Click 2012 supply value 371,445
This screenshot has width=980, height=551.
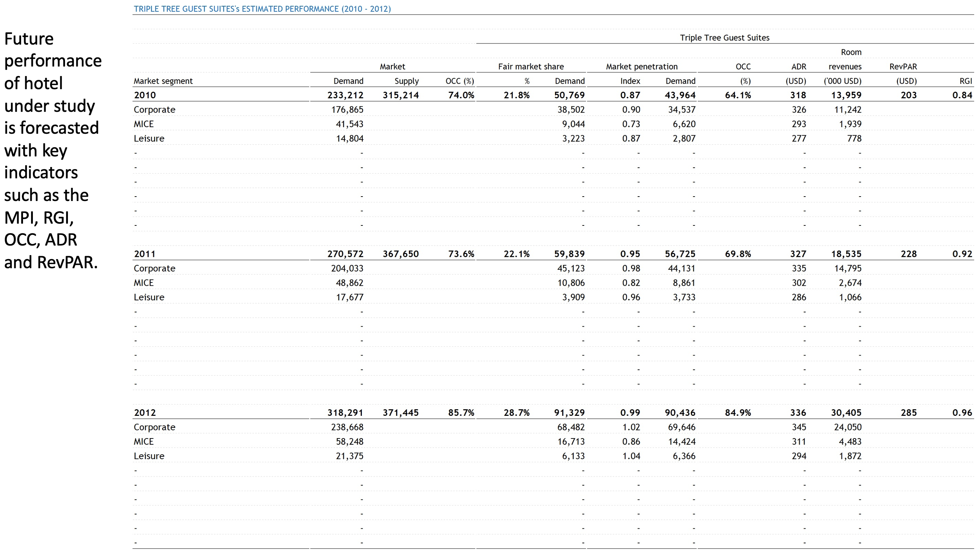coord(401,413)
